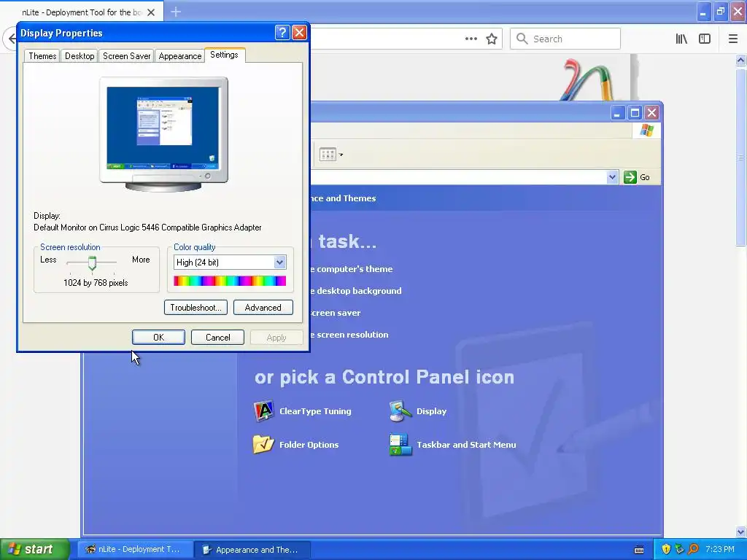Open the Firefox hamburger menu
The width and height of the screenshot is (747, 560).
(x=733, y=39)
